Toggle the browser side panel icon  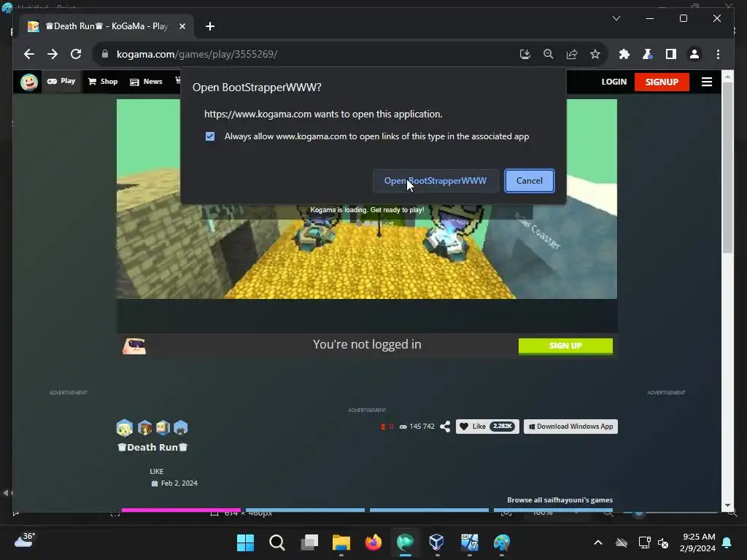pyautogui.click(x=671, y=54)
